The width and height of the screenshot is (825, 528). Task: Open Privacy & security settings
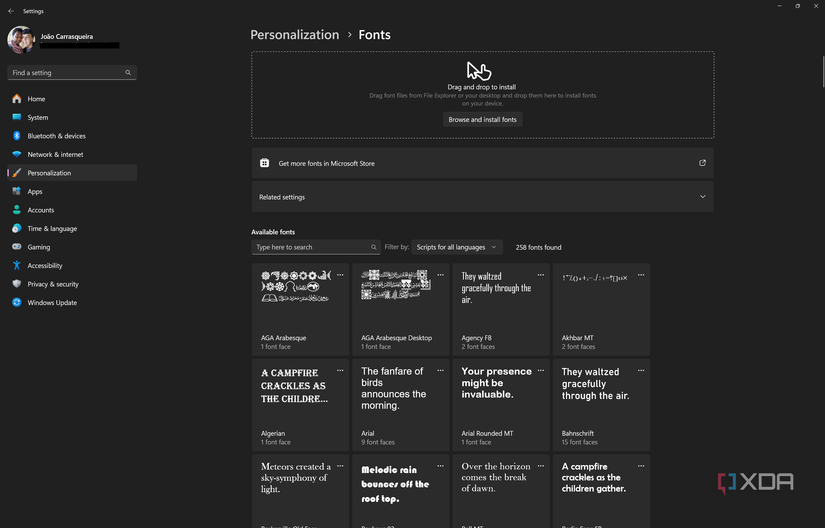coord(72,283)
